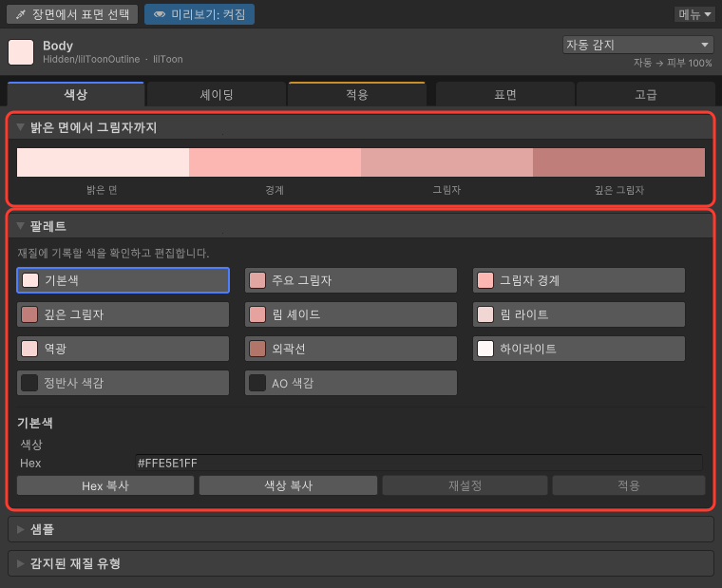Select the 깊은 그림자 palette entry
Image resolution: width=722 pixels, height=588 pixels.
coord(123,314)
